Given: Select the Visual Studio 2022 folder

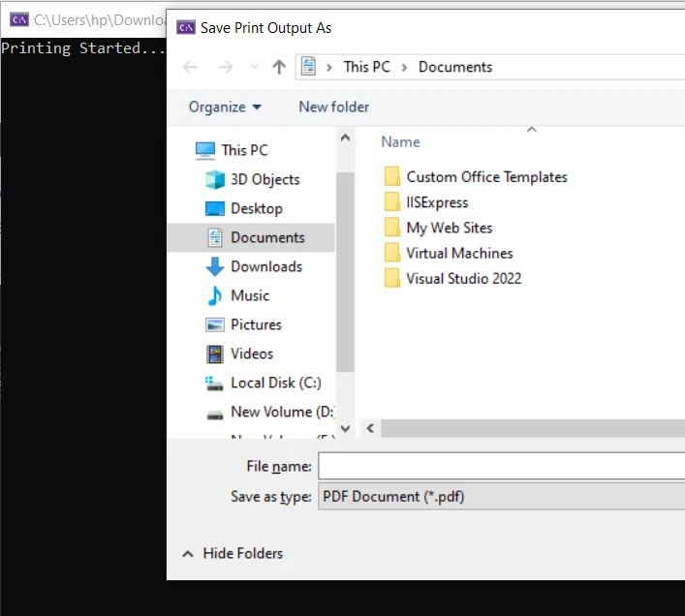Looking at the screenshot, I should (463, 278).
